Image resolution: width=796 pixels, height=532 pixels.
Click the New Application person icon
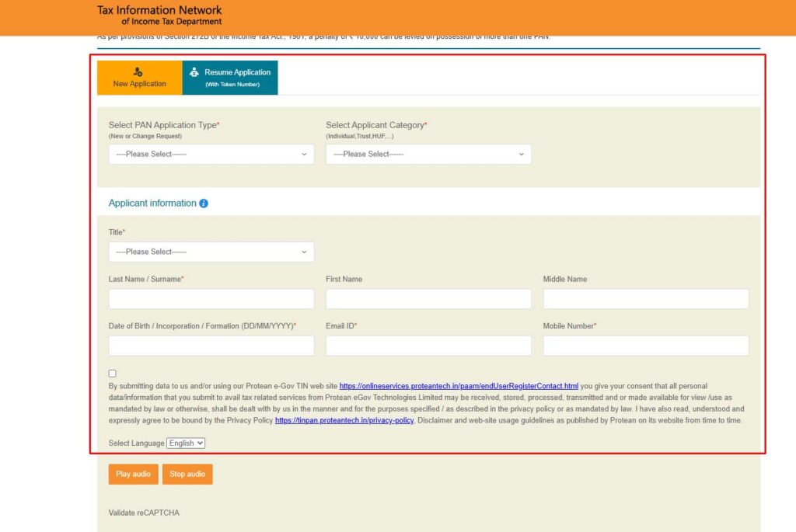(x=138, y=71)
